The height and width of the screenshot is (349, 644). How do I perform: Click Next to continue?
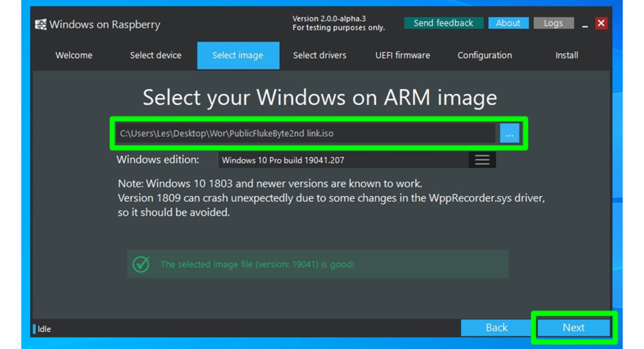(x=574, y=328)
